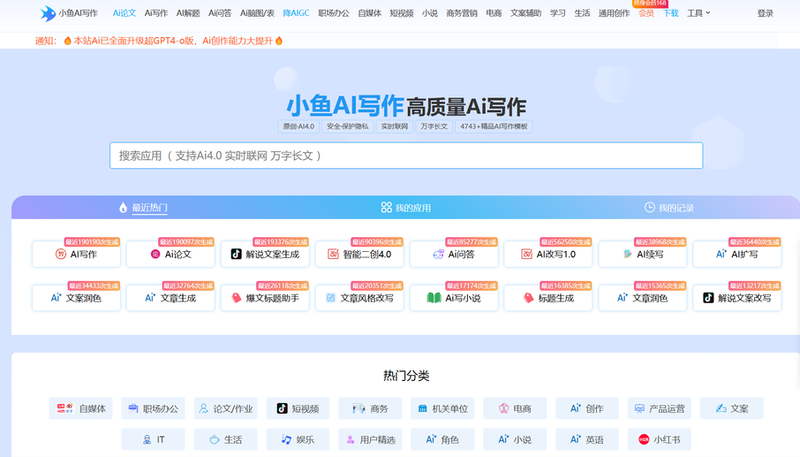Image resolution: width=800 pixels, height=457 pixels.
Task: Choose the 创作 category
Action: 587,409
